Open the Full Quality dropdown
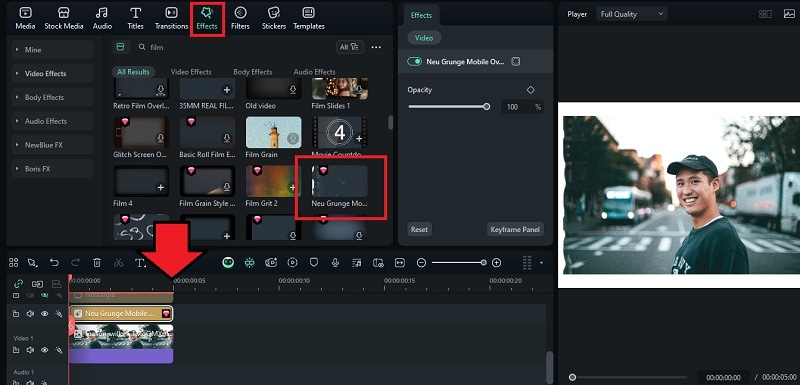 (632, 14)
